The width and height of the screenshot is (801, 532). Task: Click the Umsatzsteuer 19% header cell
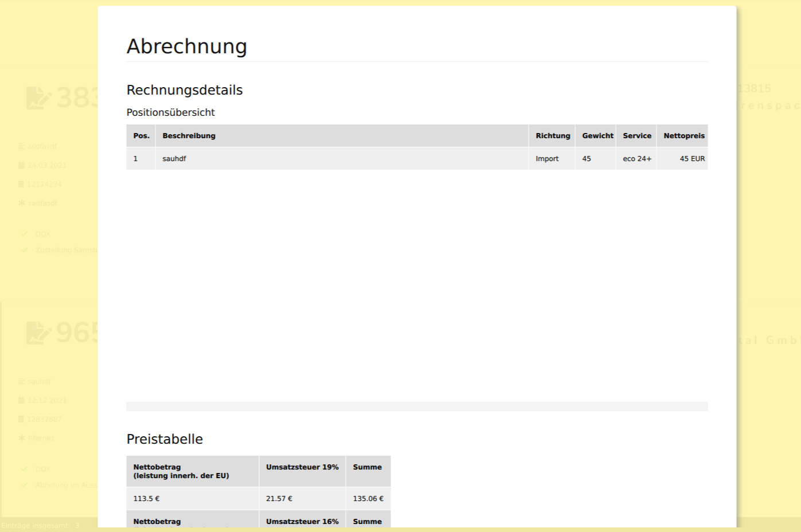(x=302, y=467)
